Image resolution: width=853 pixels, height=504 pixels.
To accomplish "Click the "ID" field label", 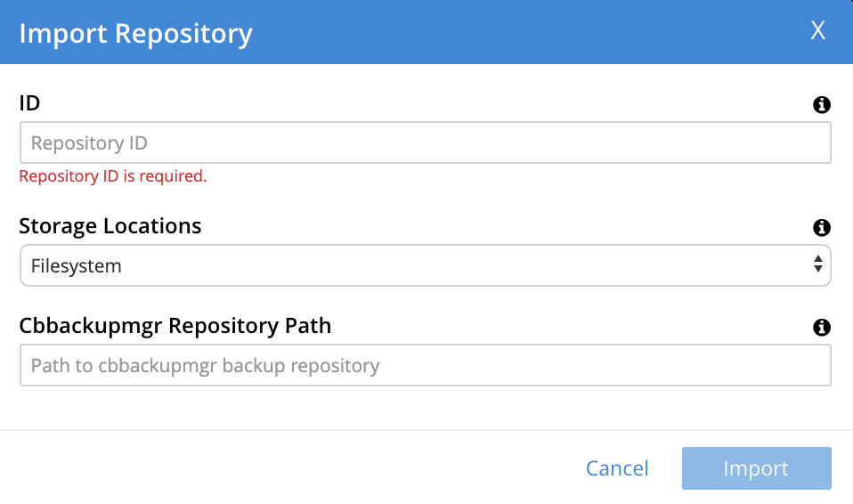I will click(29, 103).
